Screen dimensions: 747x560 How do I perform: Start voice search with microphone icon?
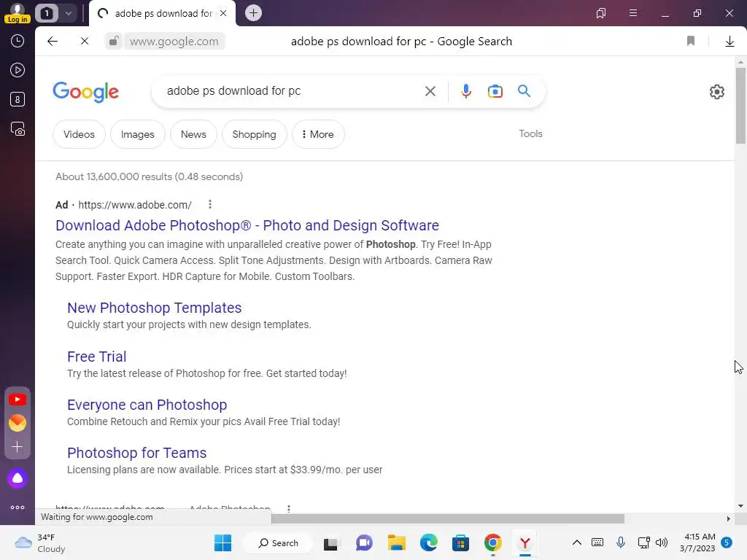(x=466, y=91)
